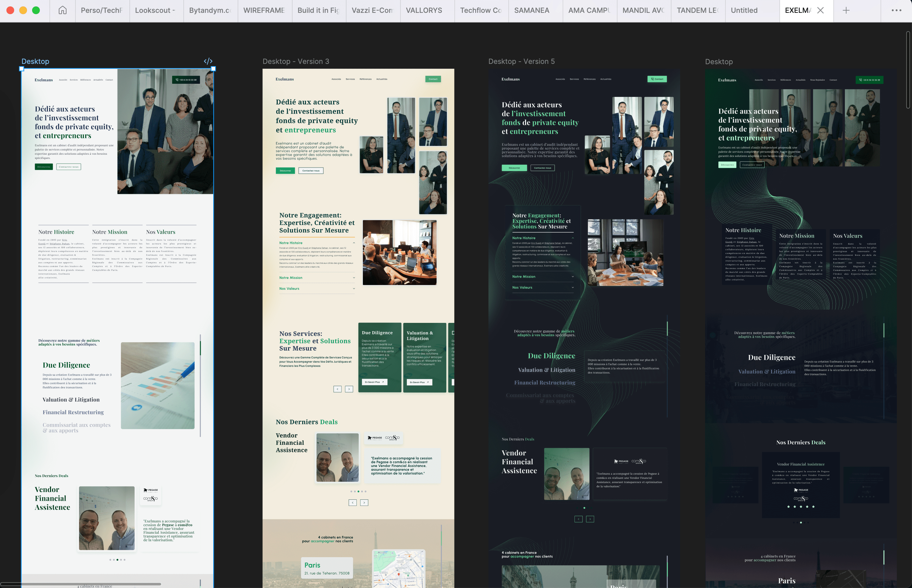Click the vertical canvas scrollbar on right edge
This screenshot has height=588, width=912.
tap(908, 70)
